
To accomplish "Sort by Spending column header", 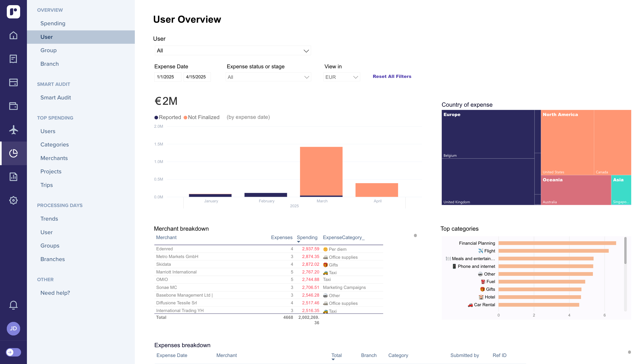I will [307, 237].
